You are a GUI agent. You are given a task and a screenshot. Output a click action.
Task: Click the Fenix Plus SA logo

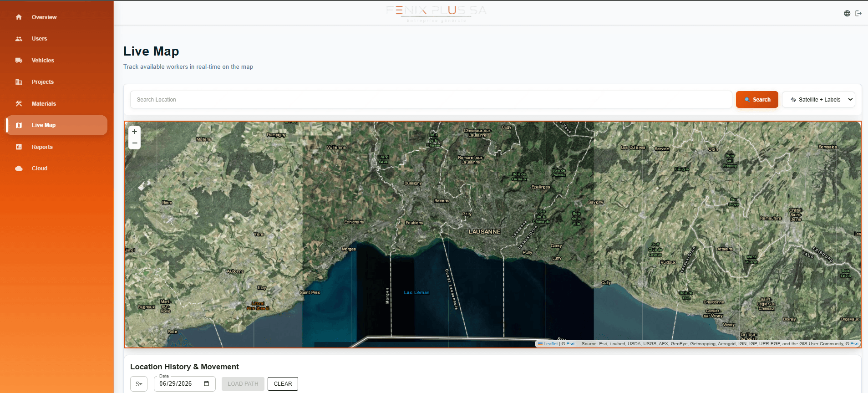(x=437, y=13)
